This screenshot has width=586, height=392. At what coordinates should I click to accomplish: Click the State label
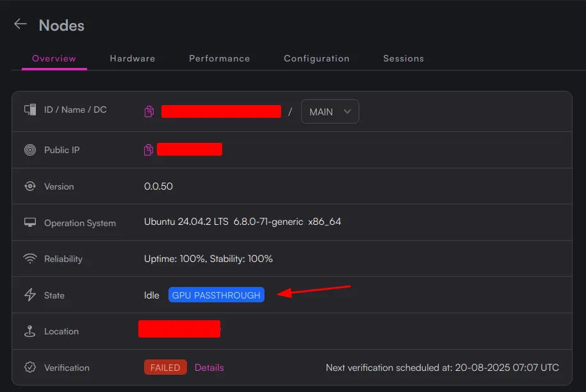pos(54,295)
